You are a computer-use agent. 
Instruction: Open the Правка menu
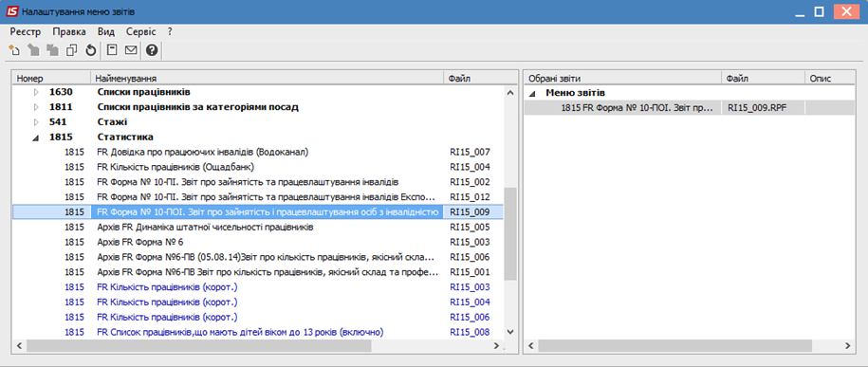[69, 32]
